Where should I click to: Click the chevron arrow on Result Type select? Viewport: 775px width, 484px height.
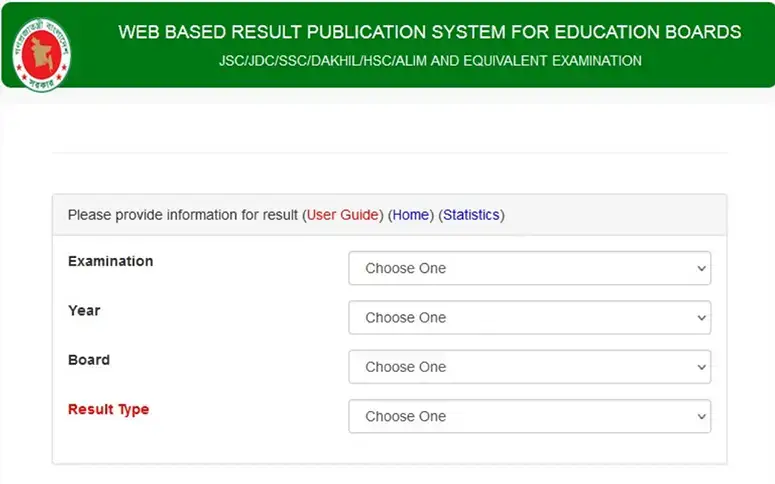pyautogui.click(x=701, y=417)
